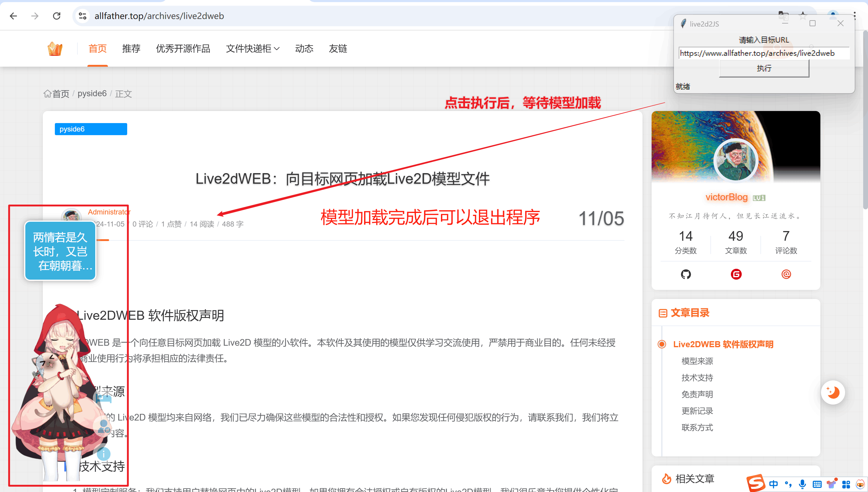
Task: Click the 7 评论数 stat
Action: [786, 242]
